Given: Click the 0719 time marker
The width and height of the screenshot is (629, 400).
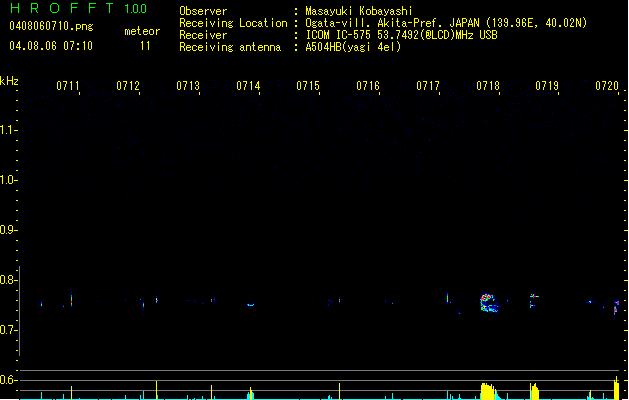Looking at the screenshot, I should [x=547, y=86].
